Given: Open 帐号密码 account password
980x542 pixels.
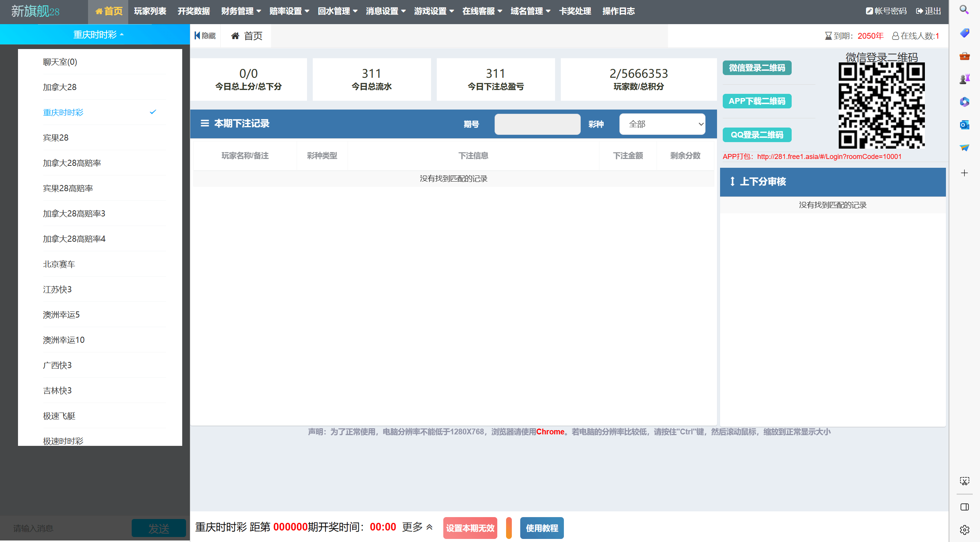Looking at the screenshot, I should 886,11.
